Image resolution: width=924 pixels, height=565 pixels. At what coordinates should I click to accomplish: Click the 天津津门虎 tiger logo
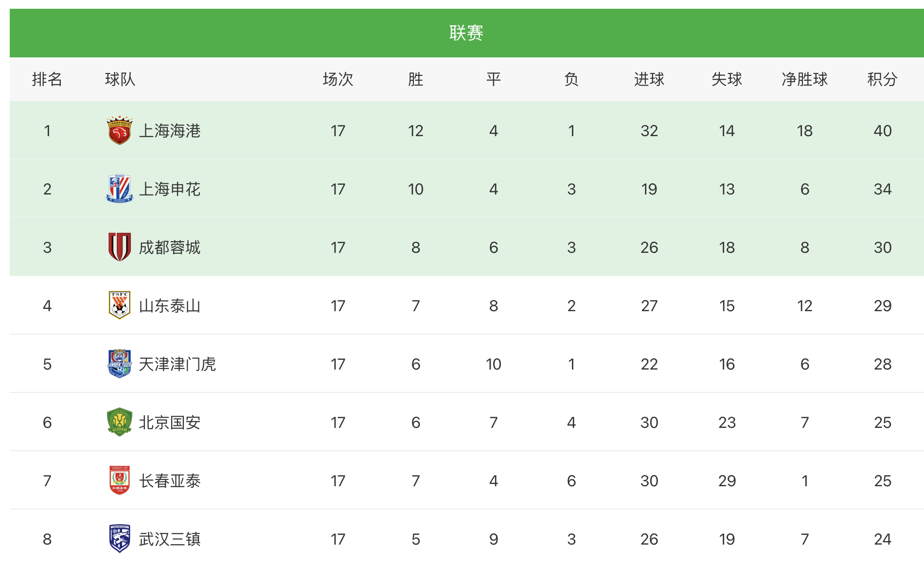coord(119,364)
